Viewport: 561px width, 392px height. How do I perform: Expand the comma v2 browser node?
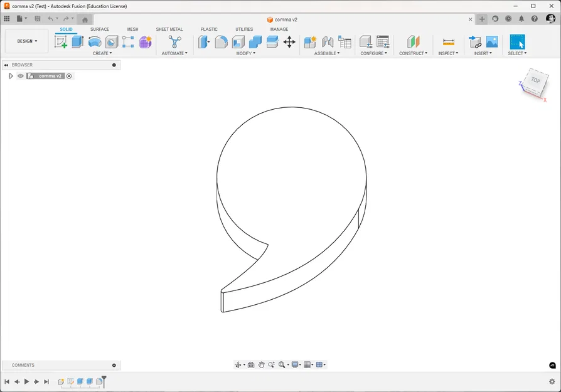click(x=11, y=76)
